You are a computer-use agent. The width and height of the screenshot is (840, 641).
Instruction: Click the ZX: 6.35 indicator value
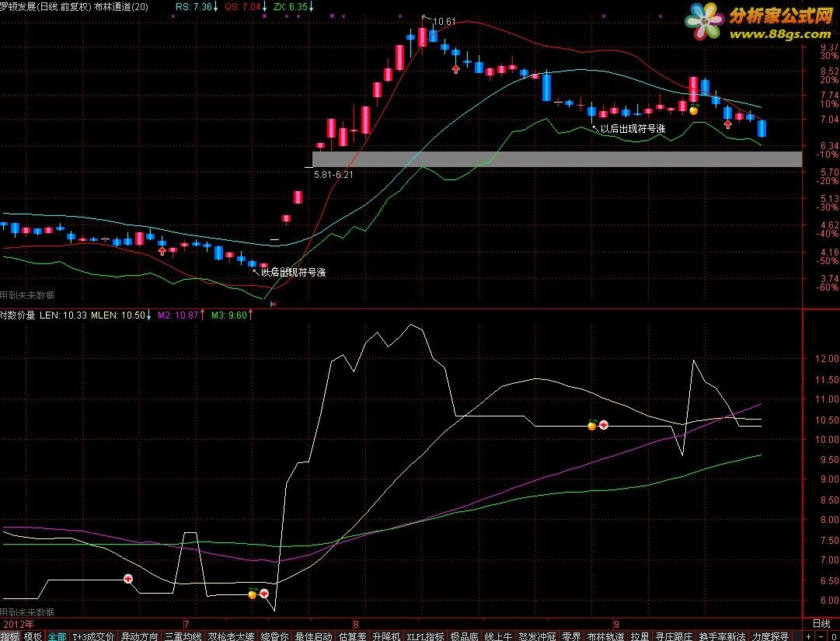(x=291, y=7)
